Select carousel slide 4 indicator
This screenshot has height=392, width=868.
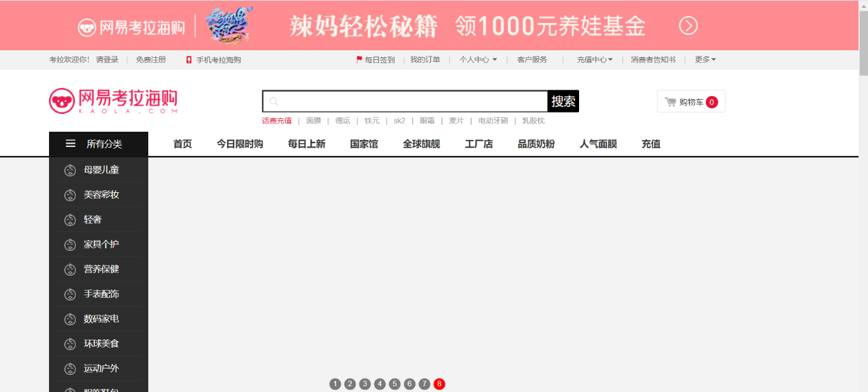(380, 384)
